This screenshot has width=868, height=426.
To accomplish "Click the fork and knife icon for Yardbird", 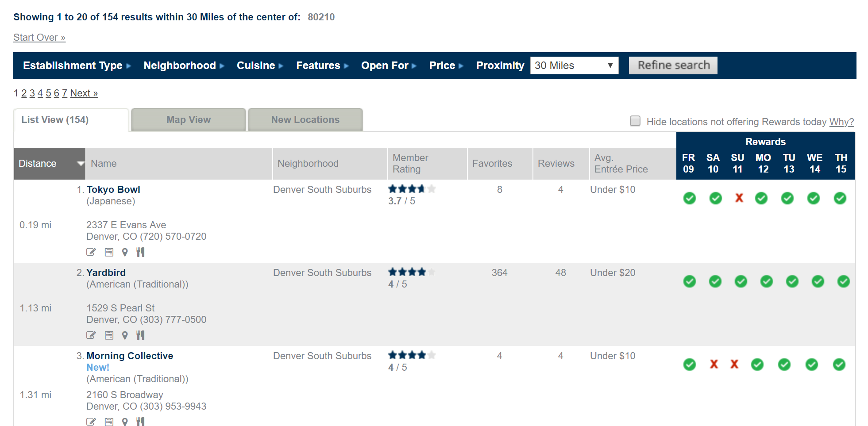I will 140,335.
